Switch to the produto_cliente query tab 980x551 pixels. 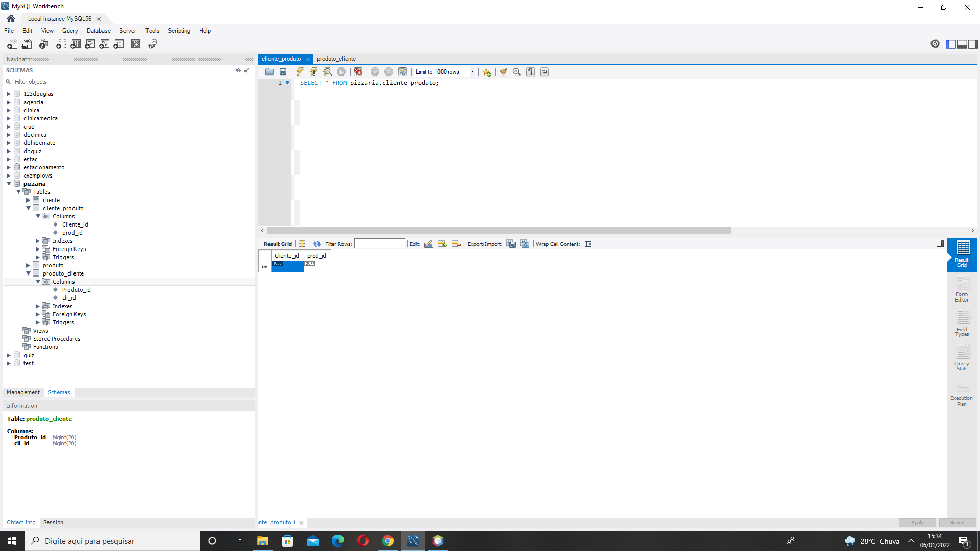[x=336, y=59]
